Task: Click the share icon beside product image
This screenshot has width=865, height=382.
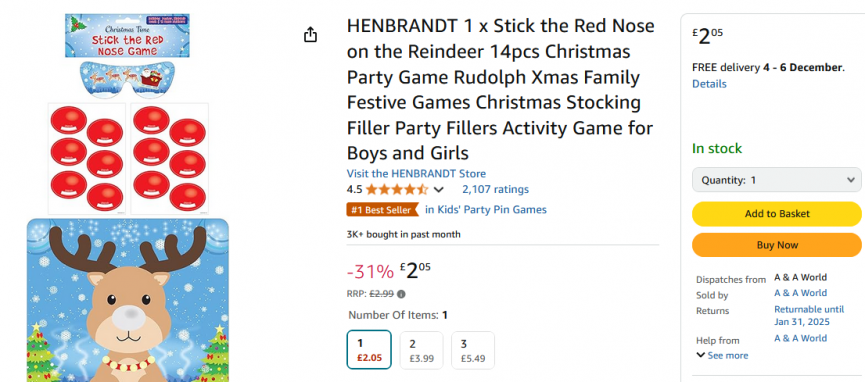Action: point(311,34)
